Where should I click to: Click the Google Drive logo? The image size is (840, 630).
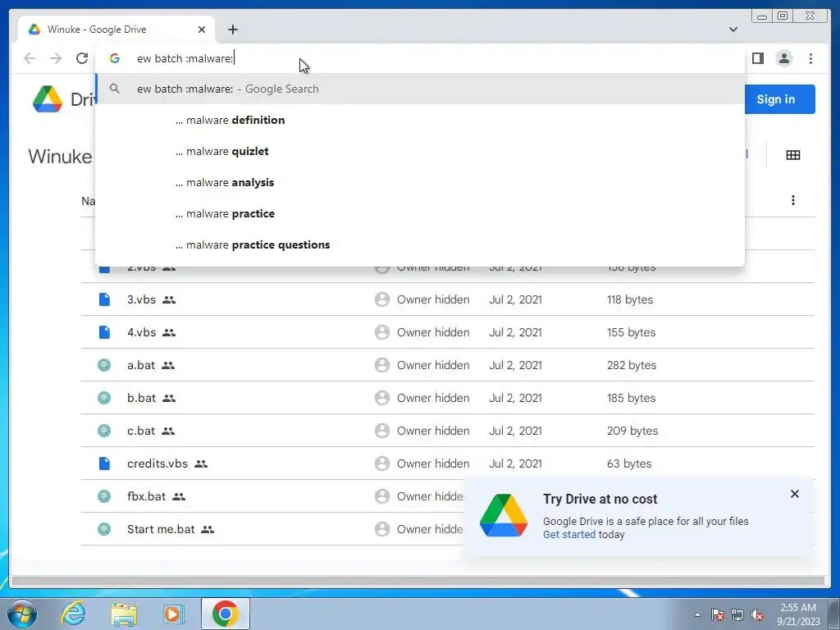(47, 99)
